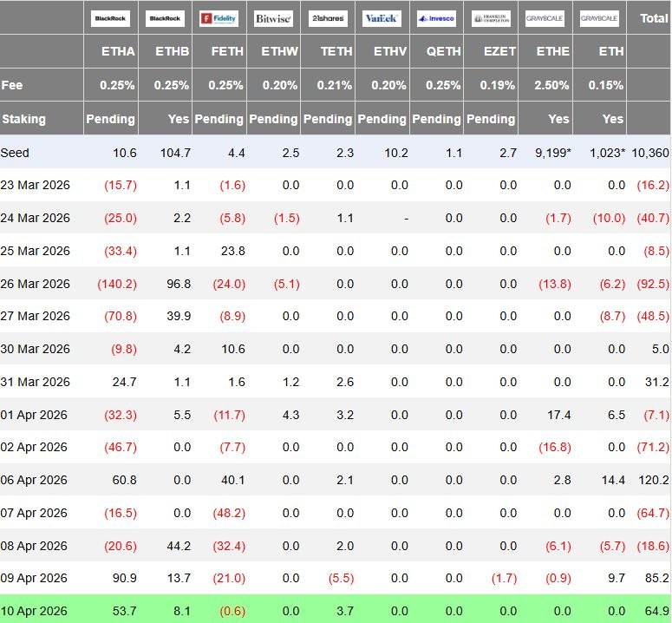This screenshot has width=672, height=623.
Task: Click the Franklin Templeton logo
Action: point(491,18)
